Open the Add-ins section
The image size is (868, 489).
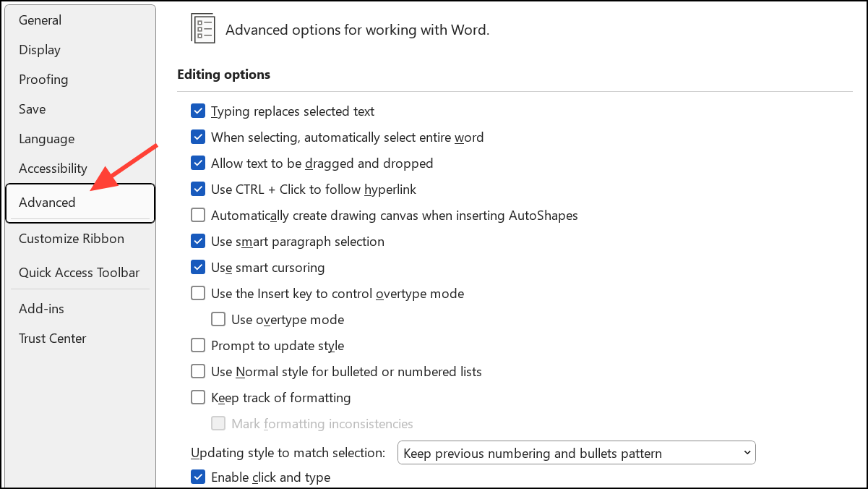click(41, 308)
